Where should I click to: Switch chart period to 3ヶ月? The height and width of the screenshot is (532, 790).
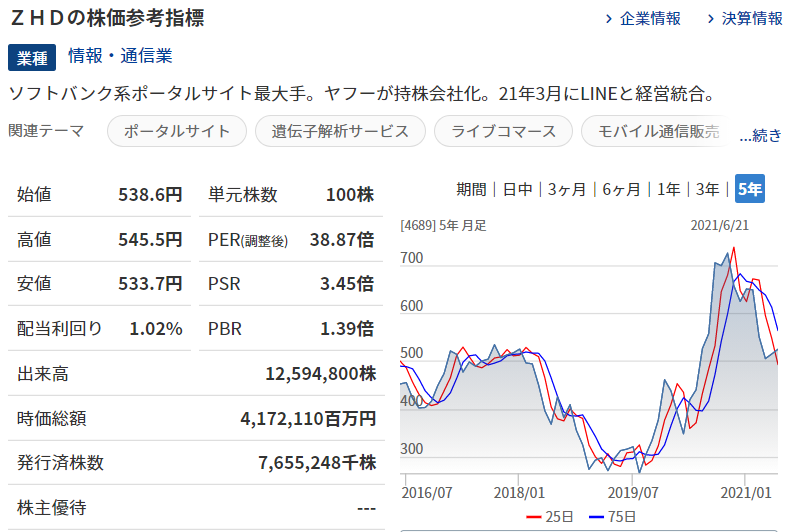566,189
